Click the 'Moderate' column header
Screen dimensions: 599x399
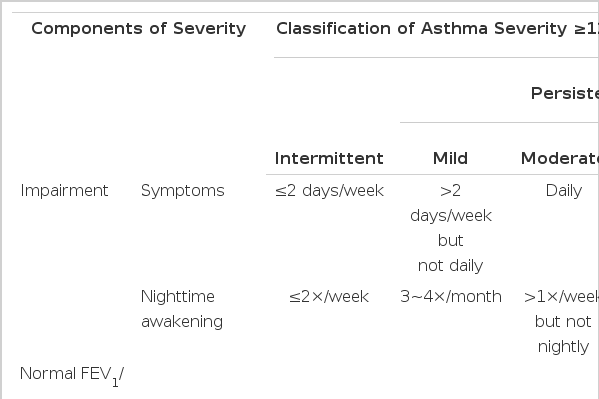point(560,158)
